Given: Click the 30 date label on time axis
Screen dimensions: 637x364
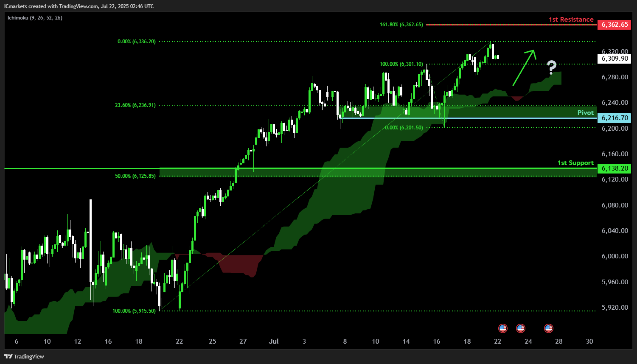Looking at the screenshot, I should pyautogui.click(x=589, y=342).
